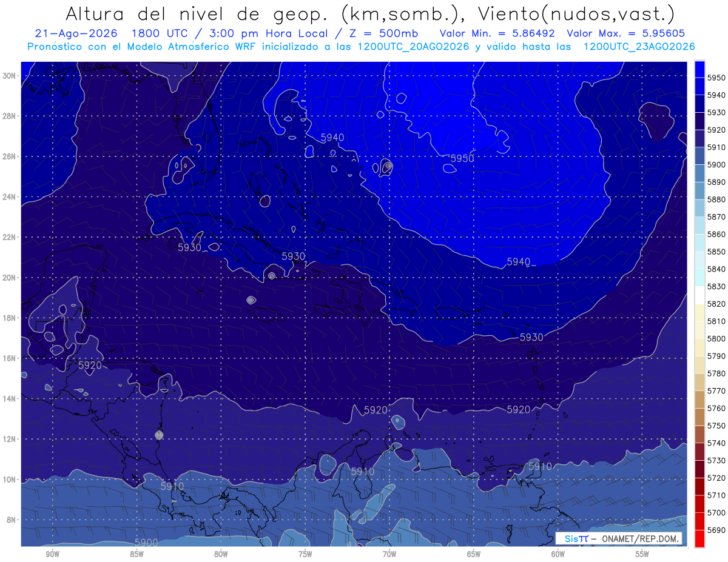Image resolution: width=728 pixels, height=562 pixels.
Task: Click the 70W longitude axis label
Action: pos(389,554)
